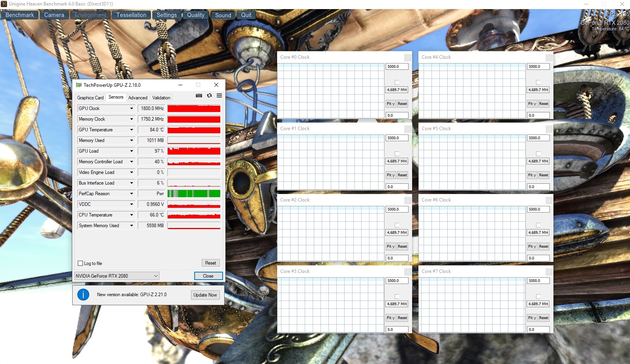Open the GPU Clock sensor dropdown
The height and width of the screenshot is (364, 630).
pyautogui.click(x=131, y=108)
